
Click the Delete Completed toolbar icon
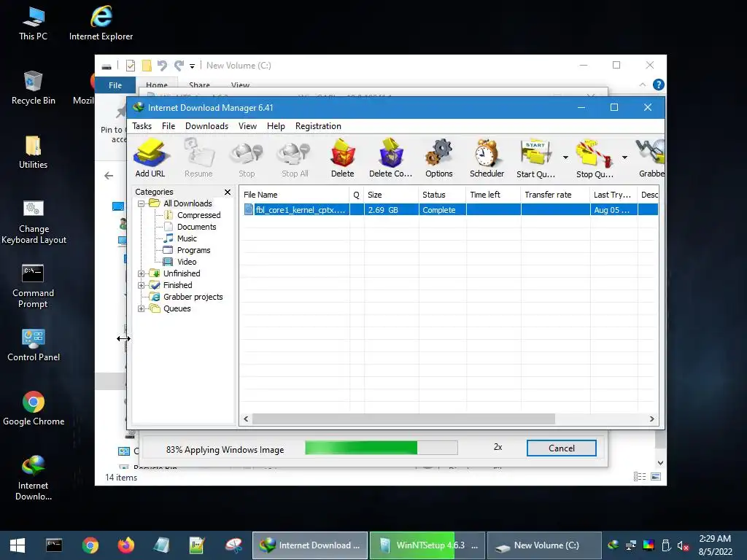391,157
